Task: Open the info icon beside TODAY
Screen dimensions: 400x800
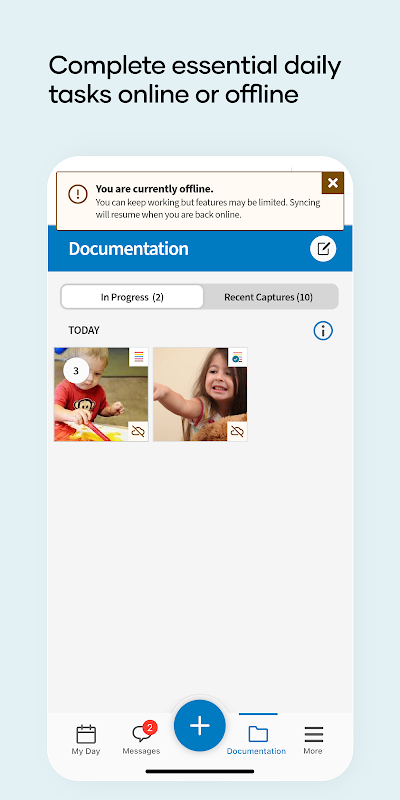Action: coord(323,331)
